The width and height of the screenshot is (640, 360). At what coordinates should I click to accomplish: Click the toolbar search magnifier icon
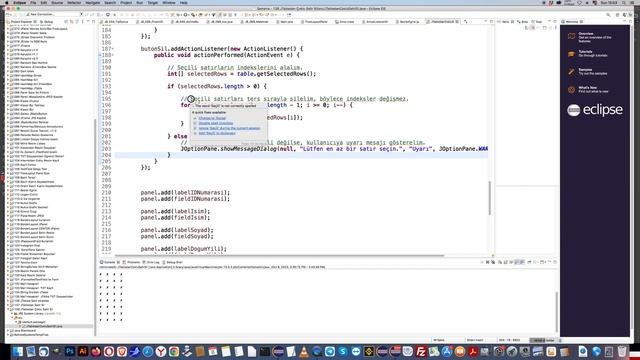coord(608,14)
